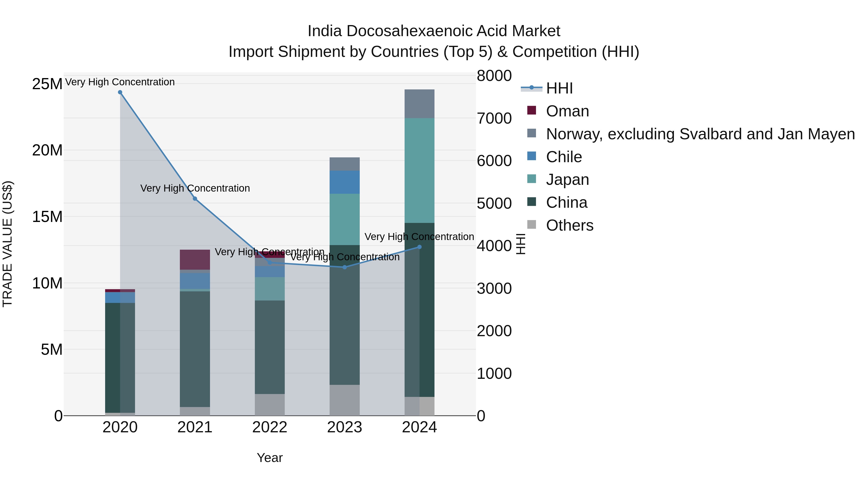This screenshot has height=488, width=868.
Task: Select the 2022 HHI data point
Action: click(270, 262)
